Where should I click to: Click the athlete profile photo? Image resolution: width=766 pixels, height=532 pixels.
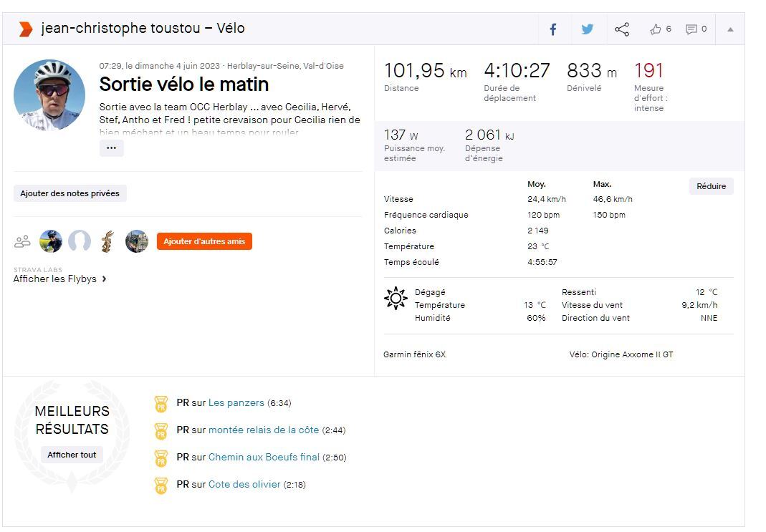[x=49, y=95]
